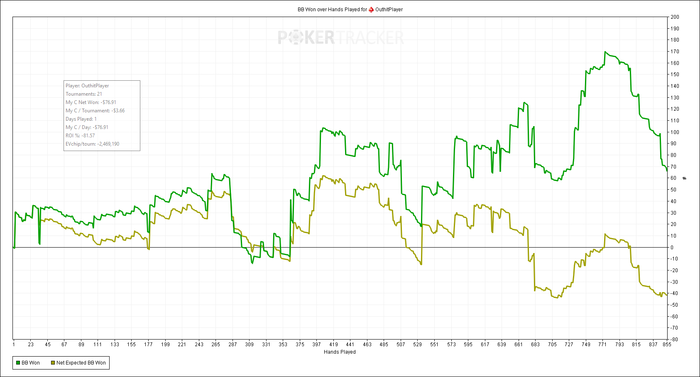Select the "ROI %: -81.57" line

(80, 135)
